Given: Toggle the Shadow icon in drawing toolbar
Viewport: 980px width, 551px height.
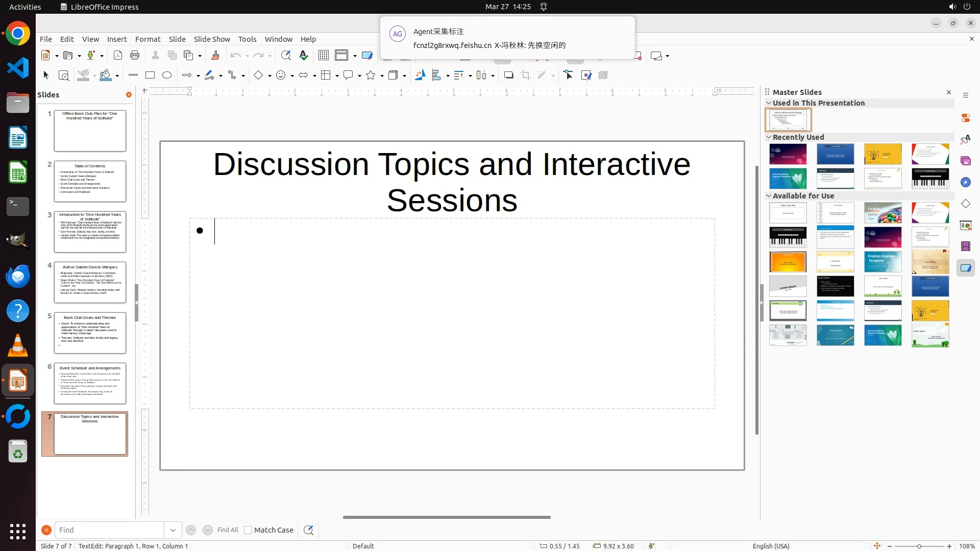Looking at the screenshot, I should pos(508,76).
